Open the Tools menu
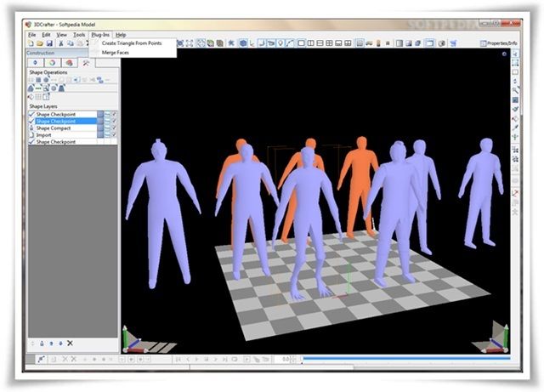Screen dimensions: 544x392 point(79,35)
